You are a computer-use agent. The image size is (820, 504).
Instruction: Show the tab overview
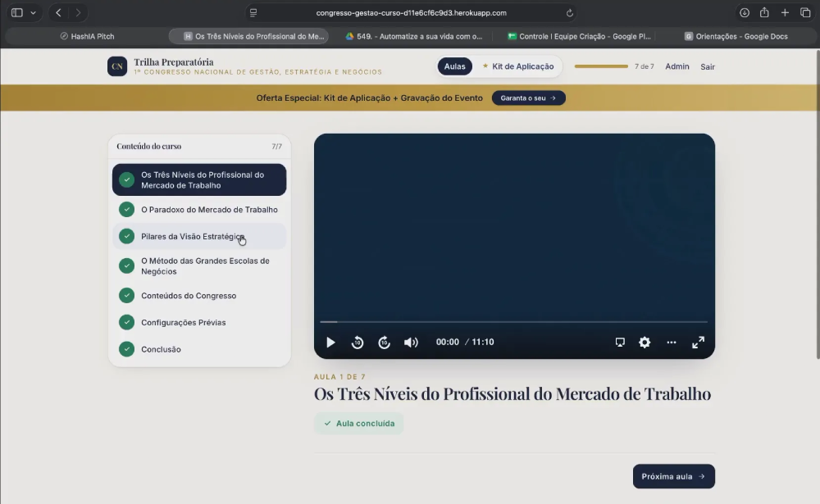pyautogui.click(x=805, y=12)
